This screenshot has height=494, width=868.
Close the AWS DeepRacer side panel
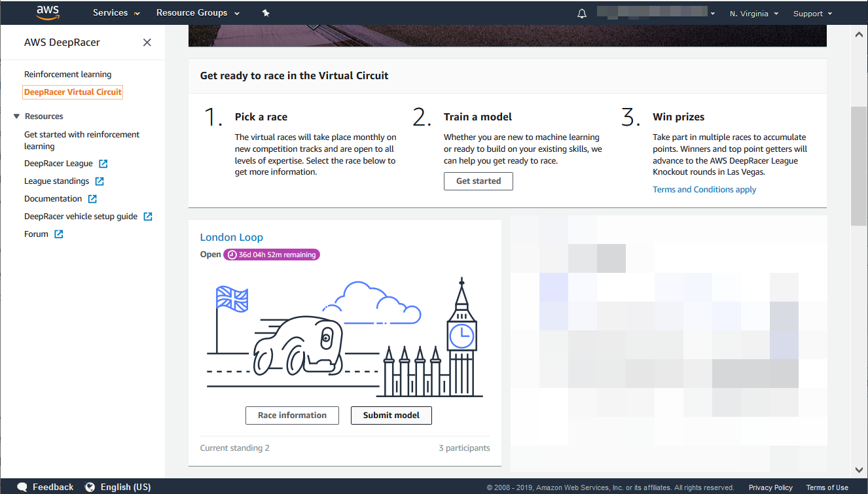tap(147, 43)
